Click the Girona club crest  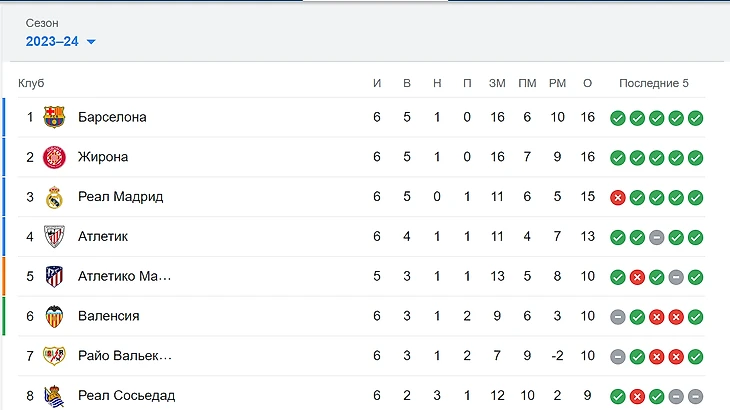tap(54, 157)
